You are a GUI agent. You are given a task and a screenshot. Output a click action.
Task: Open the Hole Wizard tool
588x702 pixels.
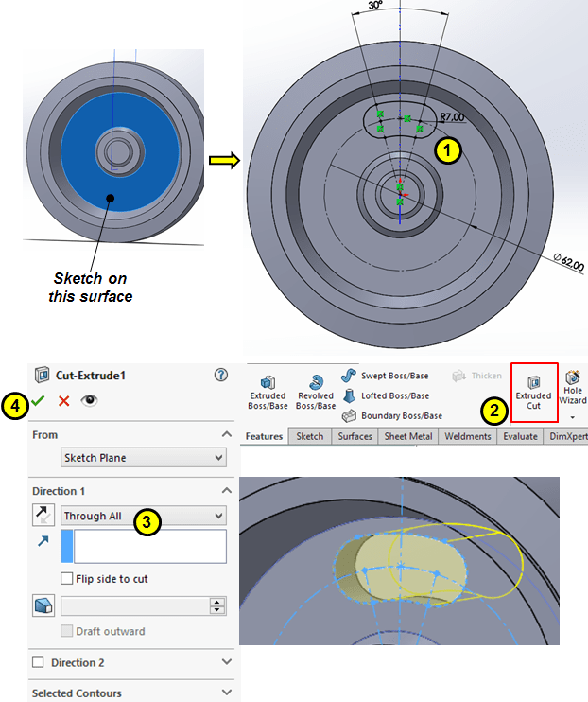pyautogui.click(x=572, y=388)
